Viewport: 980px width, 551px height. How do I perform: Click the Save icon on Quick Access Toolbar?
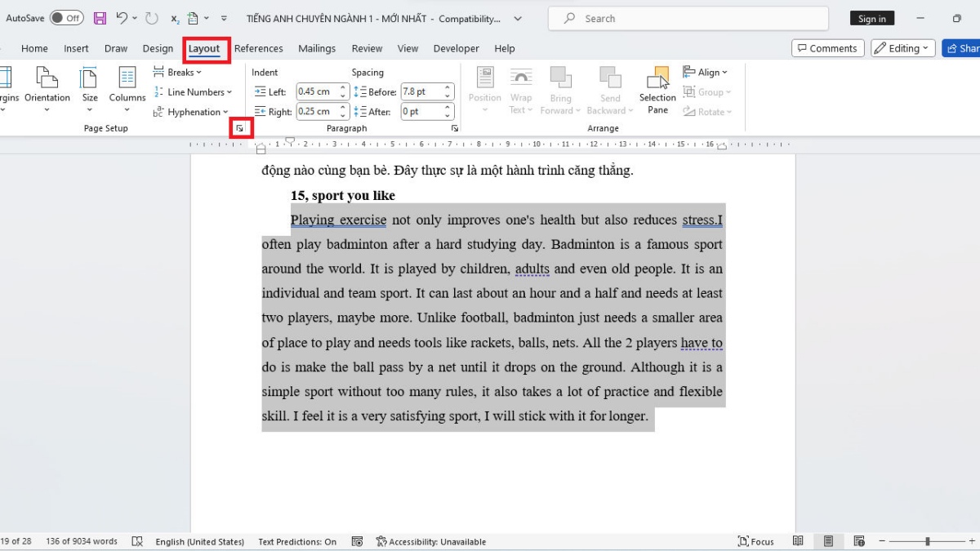click(x=100, y=18)
